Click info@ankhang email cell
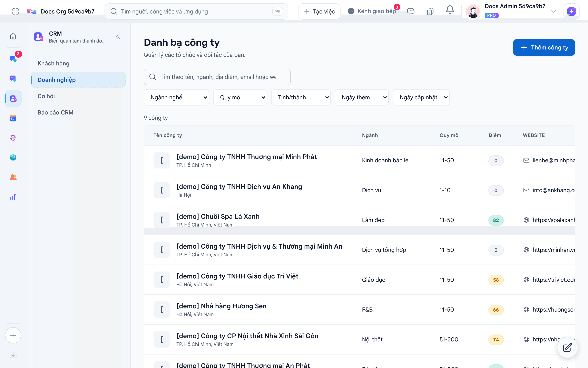The height and width of the screenshot is (368, 588). coord(549,190)
